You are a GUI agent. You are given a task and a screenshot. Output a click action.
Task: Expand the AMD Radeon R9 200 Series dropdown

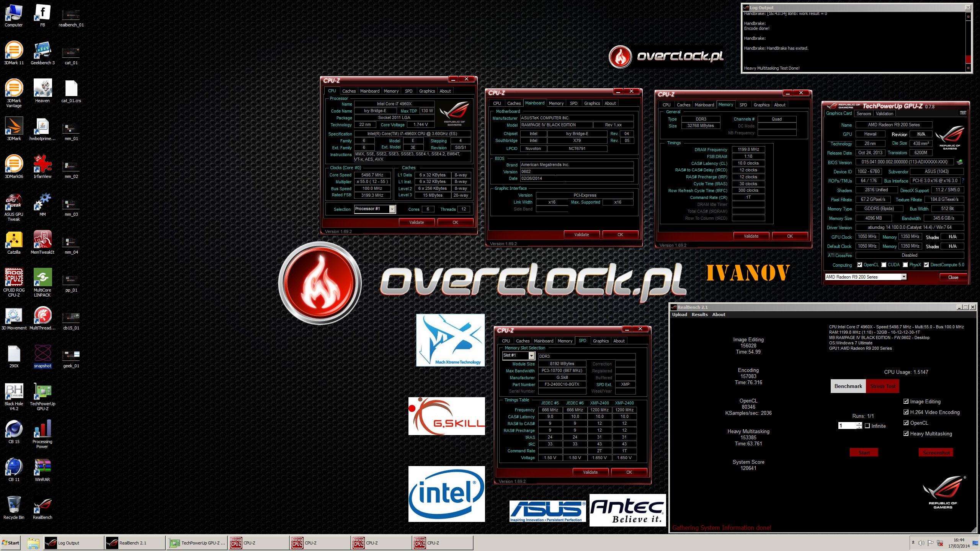[904, 277]
